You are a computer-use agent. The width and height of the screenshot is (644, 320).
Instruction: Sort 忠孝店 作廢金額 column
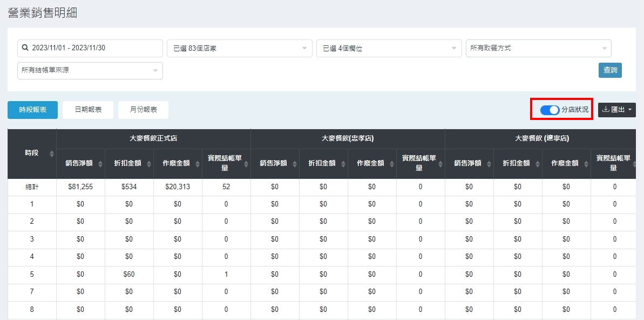(x=392, y=164)
